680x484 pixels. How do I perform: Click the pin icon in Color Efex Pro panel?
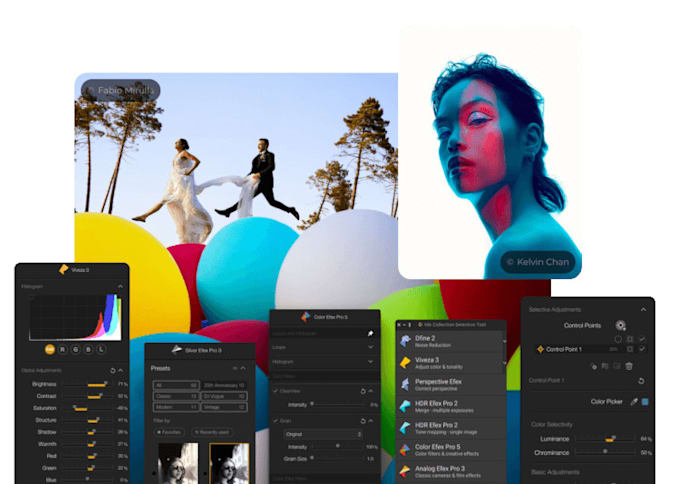point(370,333)
